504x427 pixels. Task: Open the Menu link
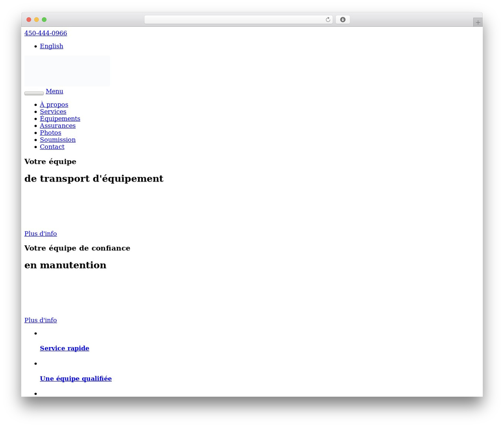(54, 91)
